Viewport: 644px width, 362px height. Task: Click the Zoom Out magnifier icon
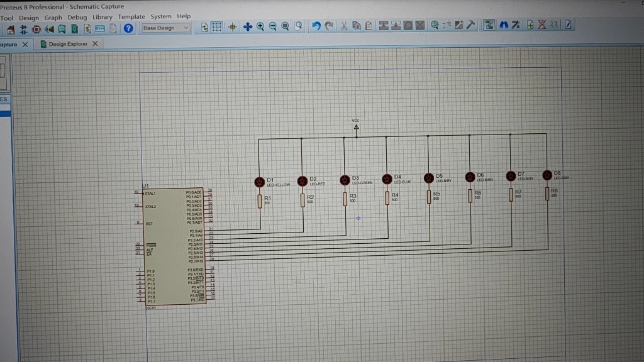(x=273, y=27)
